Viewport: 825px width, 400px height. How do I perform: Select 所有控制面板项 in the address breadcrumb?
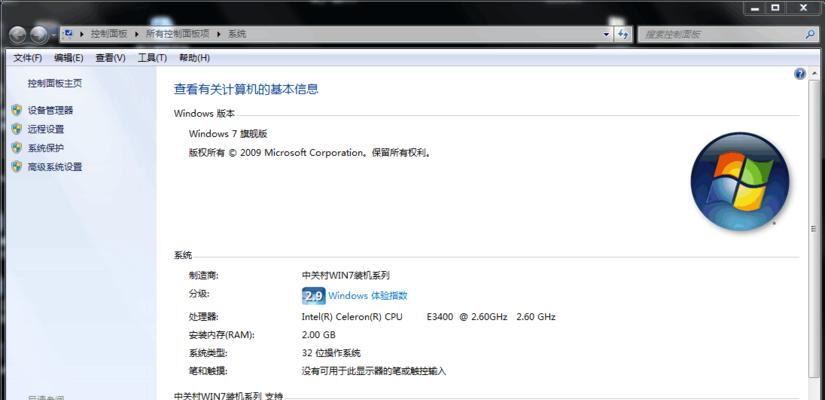click(177, 34)
